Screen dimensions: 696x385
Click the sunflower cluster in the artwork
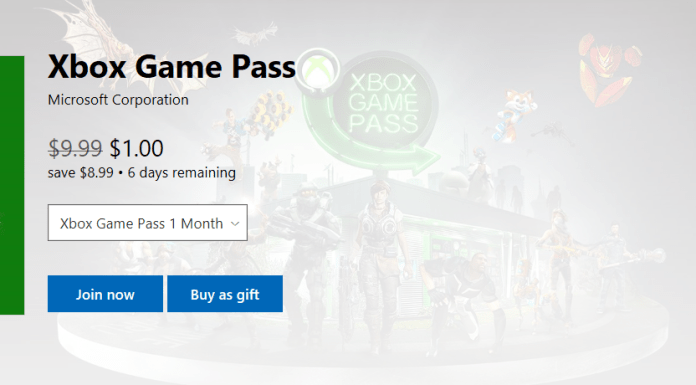point(271,109)
